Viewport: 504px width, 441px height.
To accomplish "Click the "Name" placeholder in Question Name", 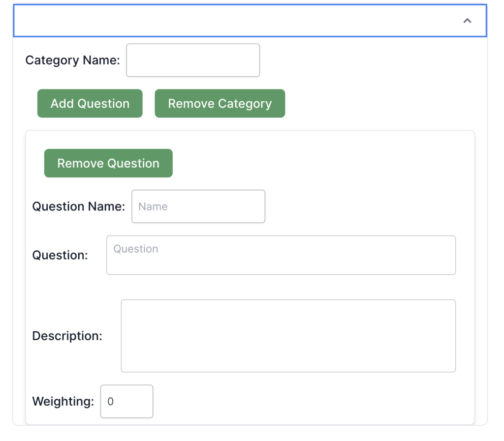I will click(153, 206).
